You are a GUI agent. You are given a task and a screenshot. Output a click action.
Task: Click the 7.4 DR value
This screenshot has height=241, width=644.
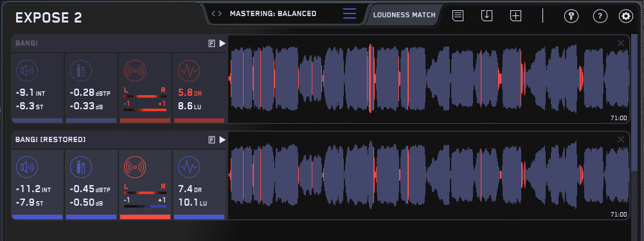click(190, 190)
